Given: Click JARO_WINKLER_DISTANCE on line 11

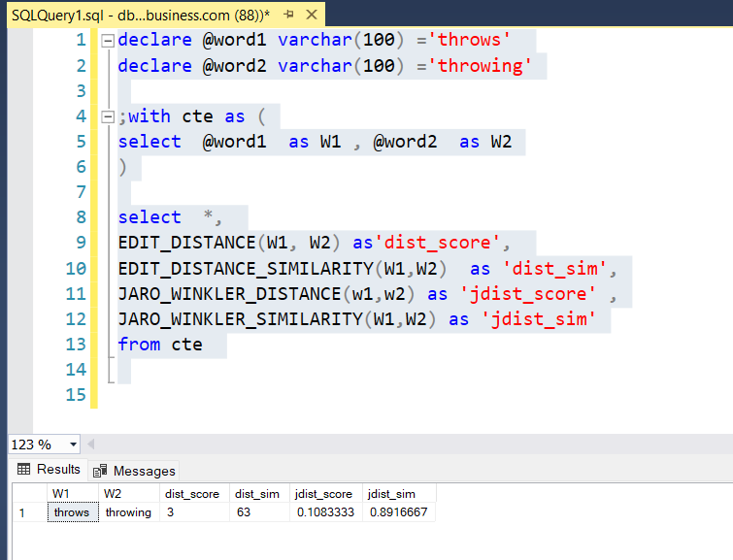Looking at the screenshot, I should pyautogui.click(x=229, y=294).
